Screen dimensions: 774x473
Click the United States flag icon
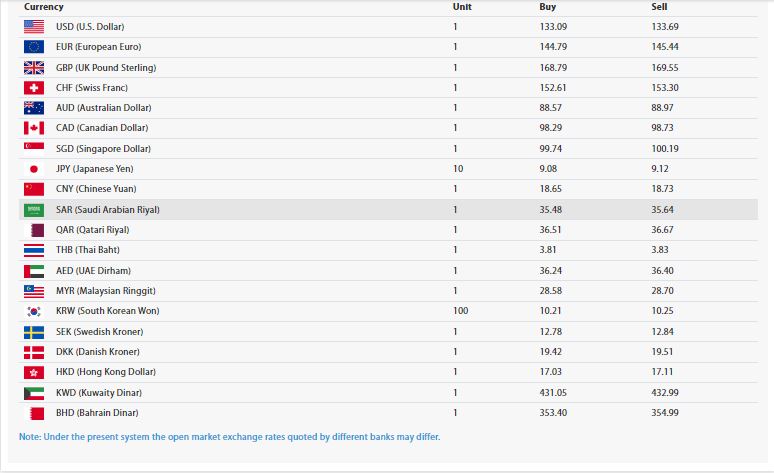[34, 26]
